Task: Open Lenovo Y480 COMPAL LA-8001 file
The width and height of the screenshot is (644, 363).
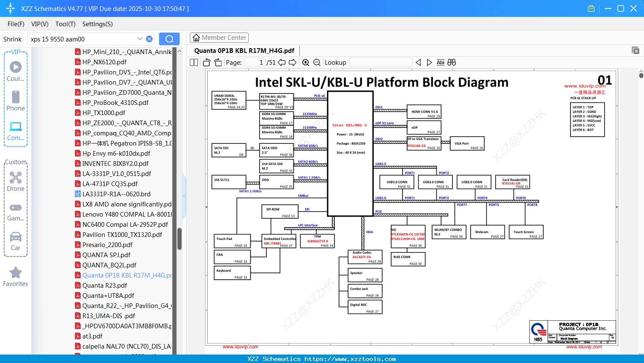Action: 127,214
